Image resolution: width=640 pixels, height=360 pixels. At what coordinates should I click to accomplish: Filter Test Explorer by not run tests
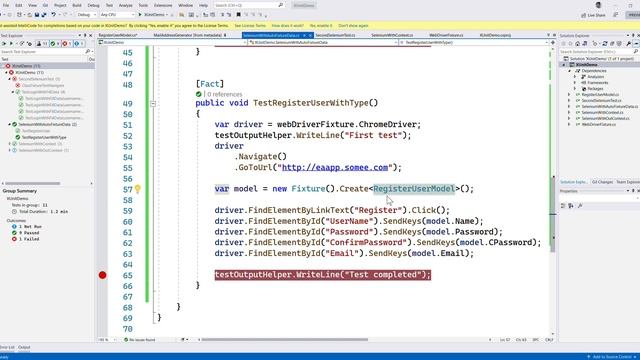(x=79, y=43)
